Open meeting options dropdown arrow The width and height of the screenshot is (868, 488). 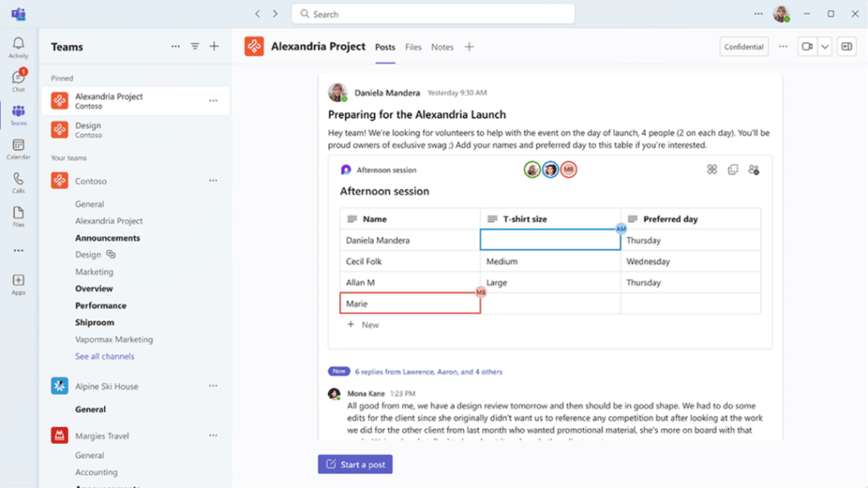pyautogui.click(x=825, y=47)
